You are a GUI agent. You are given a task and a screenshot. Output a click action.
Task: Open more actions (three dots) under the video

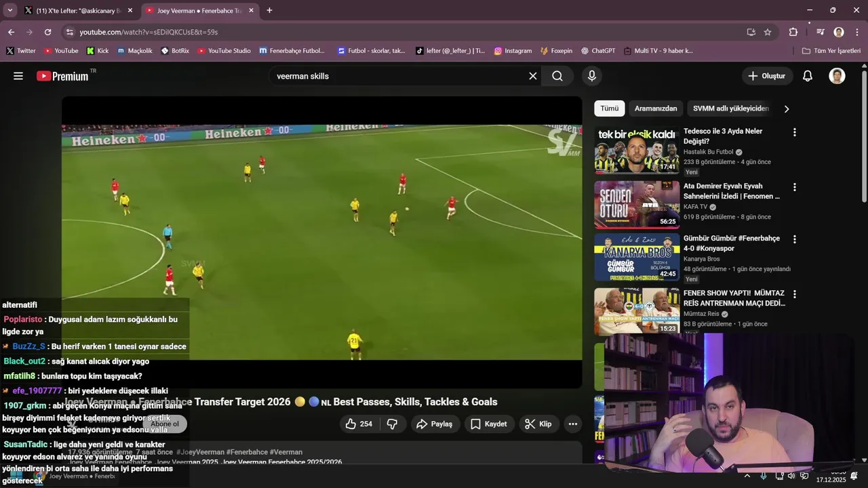pos(573,424)
